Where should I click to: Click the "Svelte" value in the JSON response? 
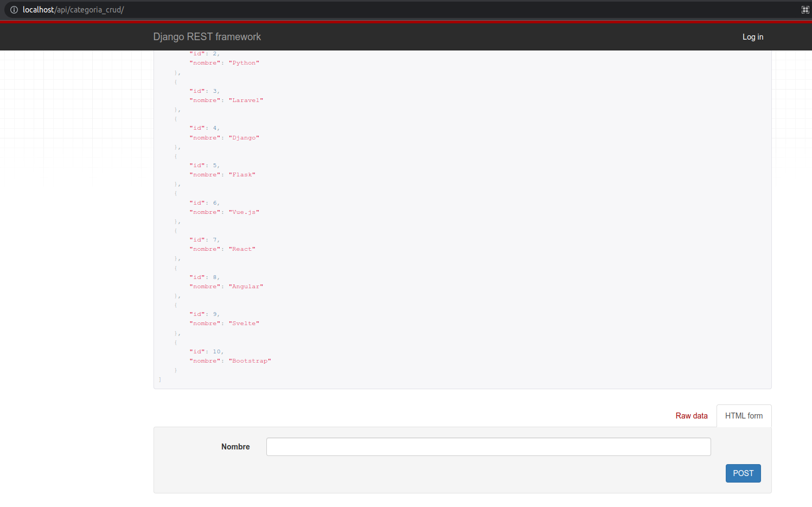[x=244, y=324]
